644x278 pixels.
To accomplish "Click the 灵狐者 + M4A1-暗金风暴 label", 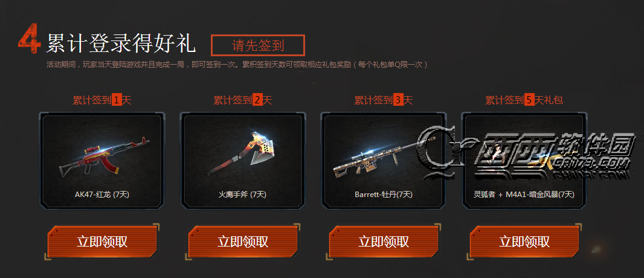I will point(524,194).
